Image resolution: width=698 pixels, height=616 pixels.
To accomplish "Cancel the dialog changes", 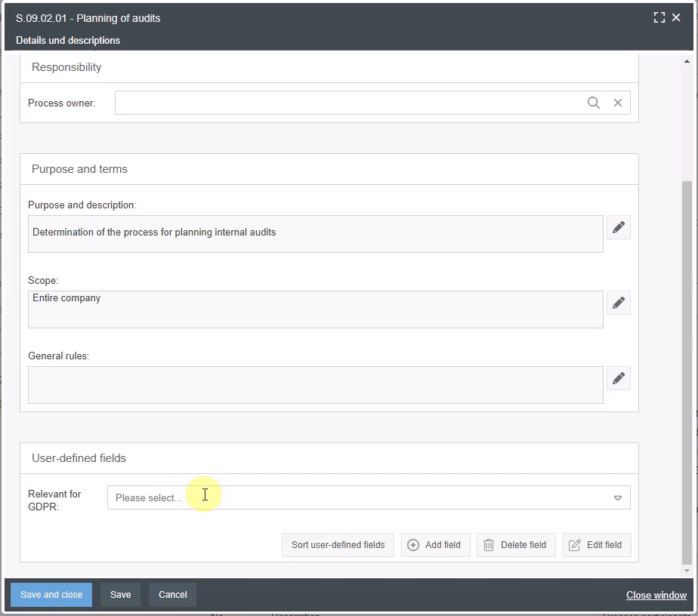I will [172, 595].
